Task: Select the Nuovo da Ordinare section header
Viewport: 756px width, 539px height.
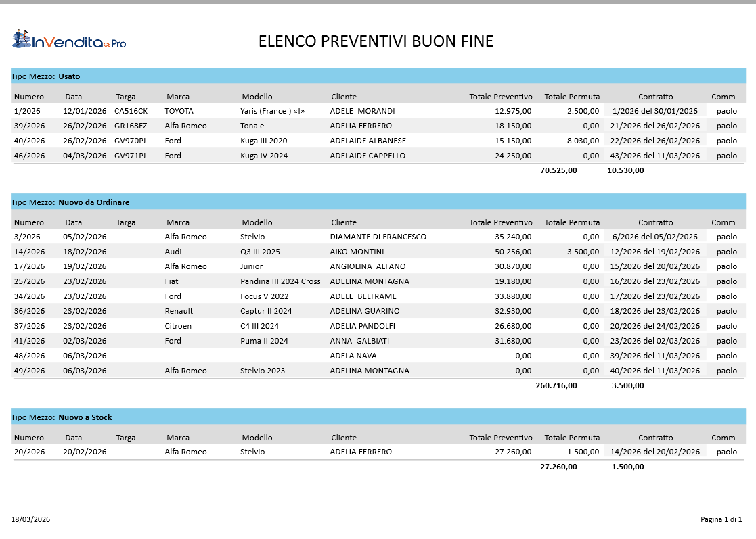Action: click(x=70, y=202)
